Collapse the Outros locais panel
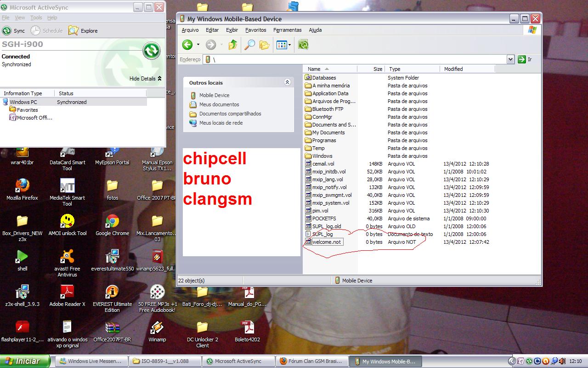588x368 pixels. (x=288, y=82)
